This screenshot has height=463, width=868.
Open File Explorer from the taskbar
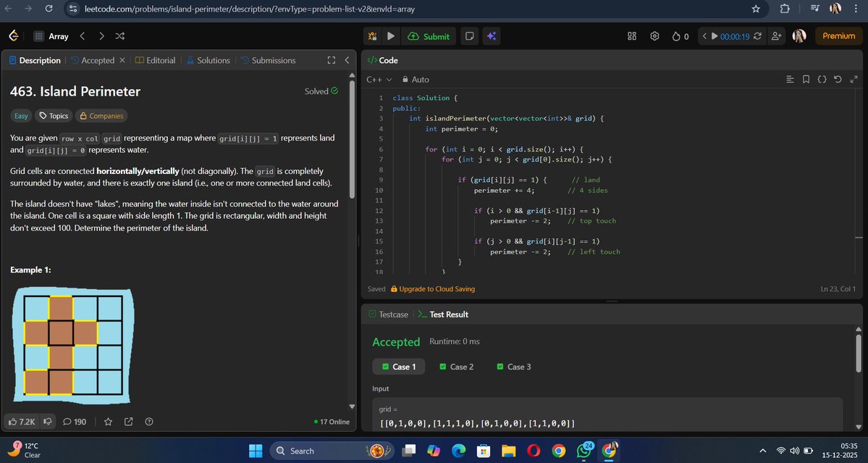click(x=509, y=451)
